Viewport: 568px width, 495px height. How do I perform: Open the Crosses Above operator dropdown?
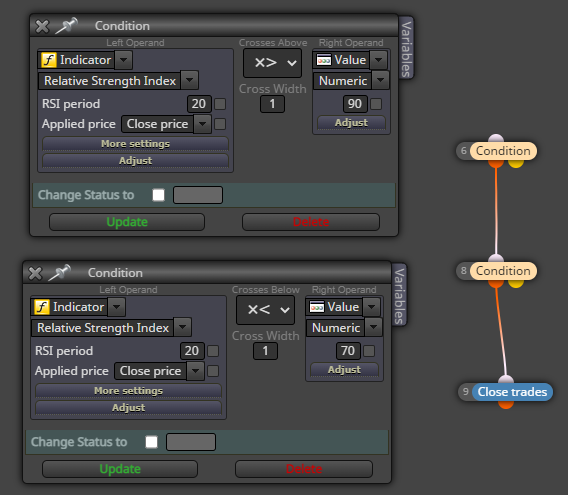(272, 63)
